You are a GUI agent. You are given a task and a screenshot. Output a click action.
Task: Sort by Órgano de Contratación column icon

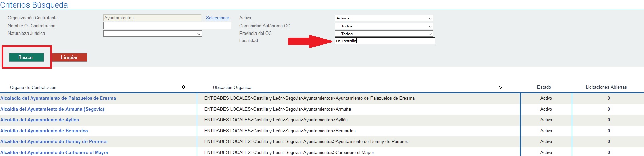tap(183, 87)
